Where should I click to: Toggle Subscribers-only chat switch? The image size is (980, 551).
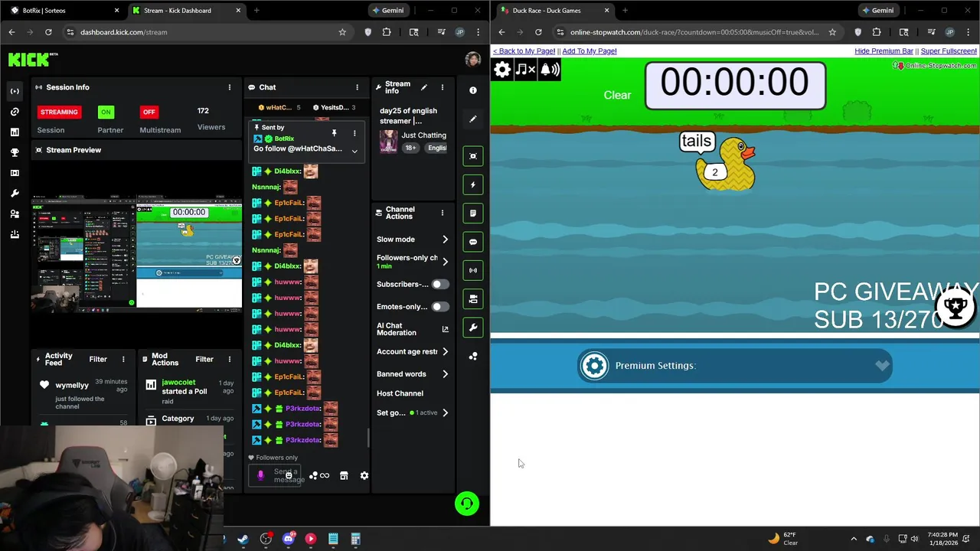440,284
